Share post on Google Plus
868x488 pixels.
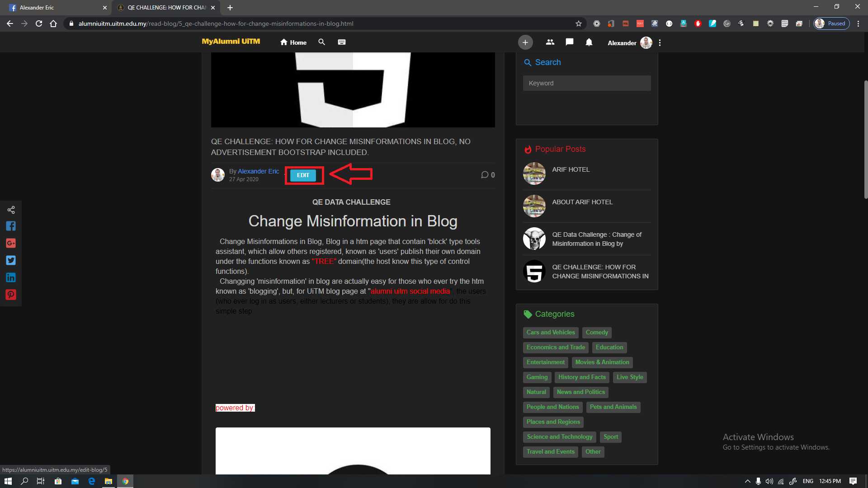pos(11,243)
